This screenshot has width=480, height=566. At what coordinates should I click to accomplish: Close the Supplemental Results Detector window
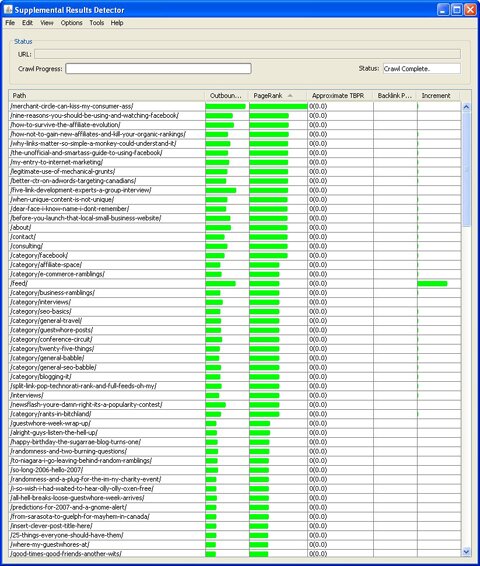tap(470, 10)
